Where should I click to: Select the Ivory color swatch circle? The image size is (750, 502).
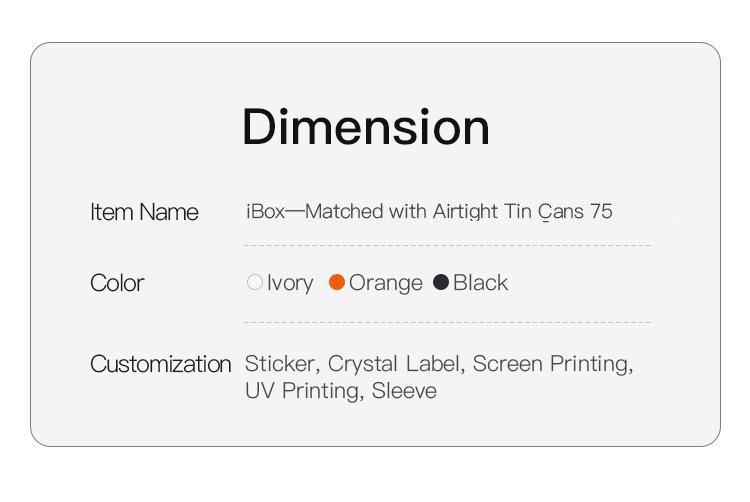point(254,283)
